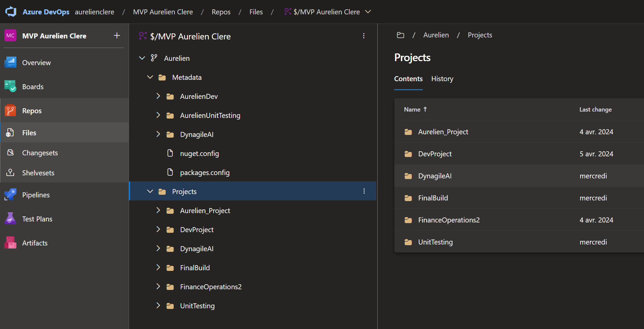Collapse the Metadata folder
This screenshot has width=644, height=329.
[150, 77]
